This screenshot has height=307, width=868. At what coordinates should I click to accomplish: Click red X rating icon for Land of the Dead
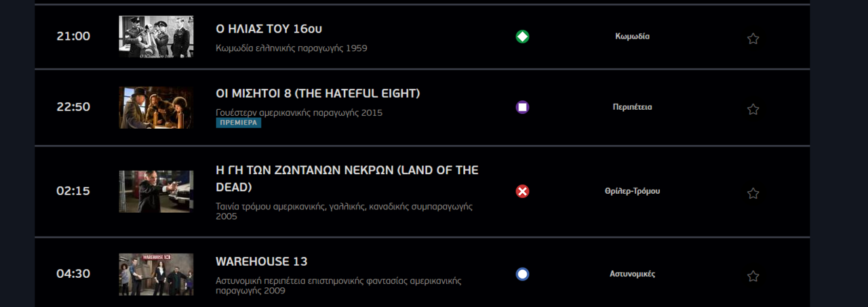[522, 191]
